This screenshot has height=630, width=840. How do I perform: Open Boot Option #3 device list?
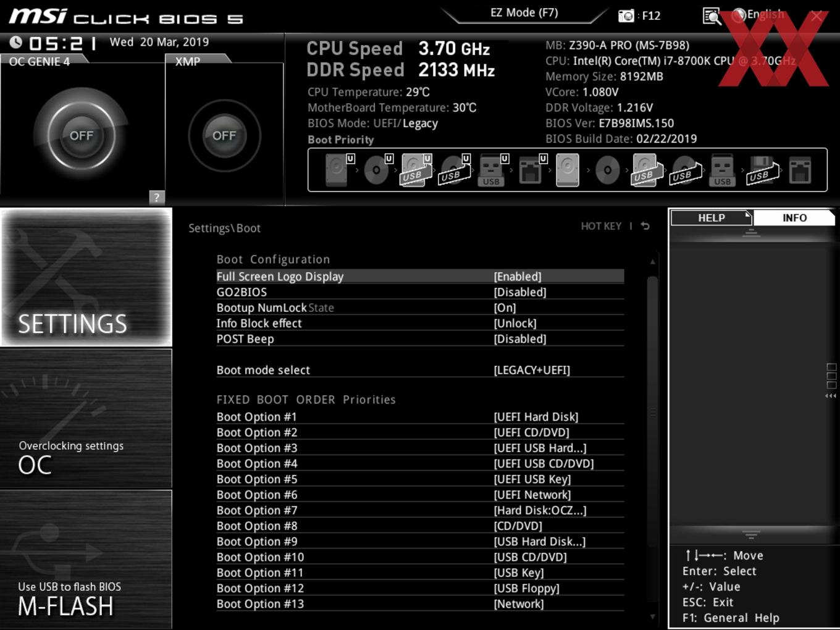[420, 448]
